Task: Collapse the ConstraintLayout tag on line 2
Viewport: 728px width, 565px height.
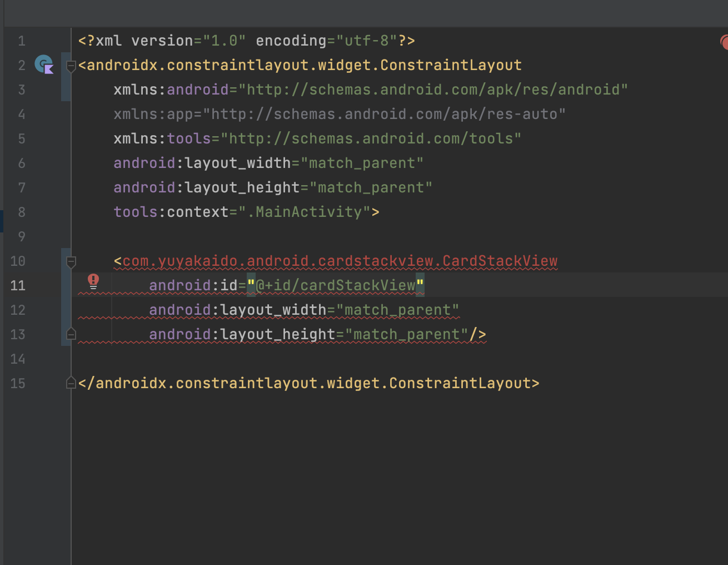Action: point(71,66)
